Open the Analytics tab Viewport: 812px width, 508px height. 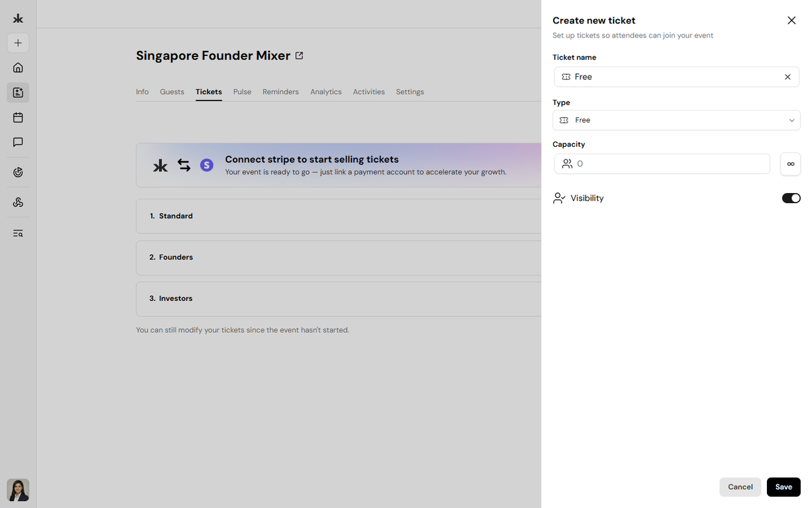click(x=326, y=91)
